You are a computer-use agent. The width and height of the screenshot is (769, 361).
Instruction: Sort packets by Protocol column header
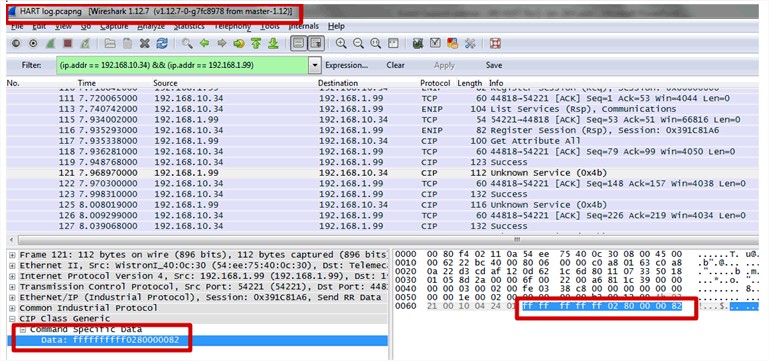tap(435, 83)
